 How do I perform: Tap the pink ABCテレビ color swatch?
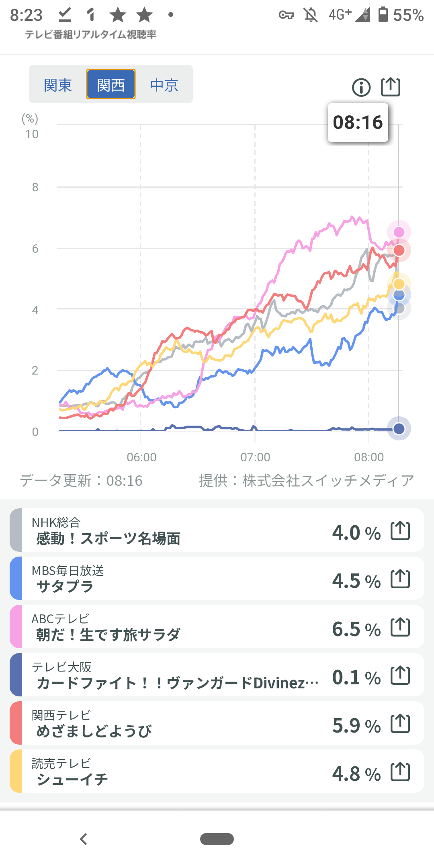[x=16, y=627]
